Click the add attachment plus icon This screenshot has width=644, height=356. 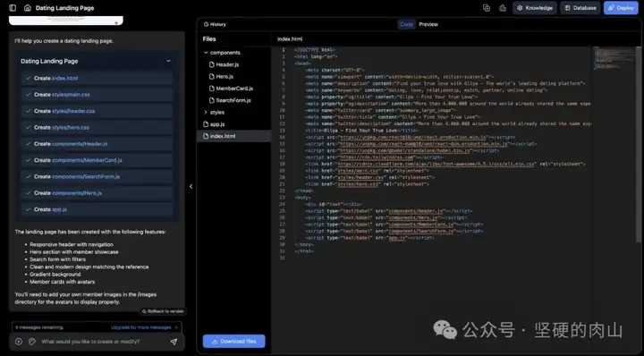(x=19, y=342)
